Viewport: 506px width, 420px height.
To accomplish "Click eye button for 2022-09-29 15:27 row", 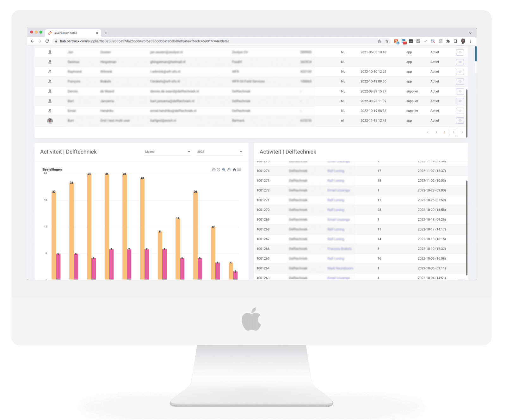I will tap(460, 91).
